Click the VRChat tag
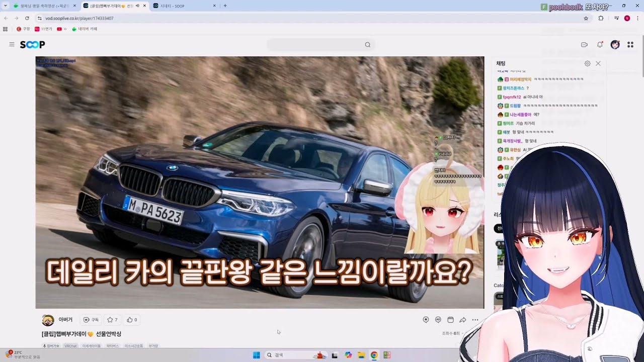Image resolution: width=644 pixels, height=362 pixels. 70,346
